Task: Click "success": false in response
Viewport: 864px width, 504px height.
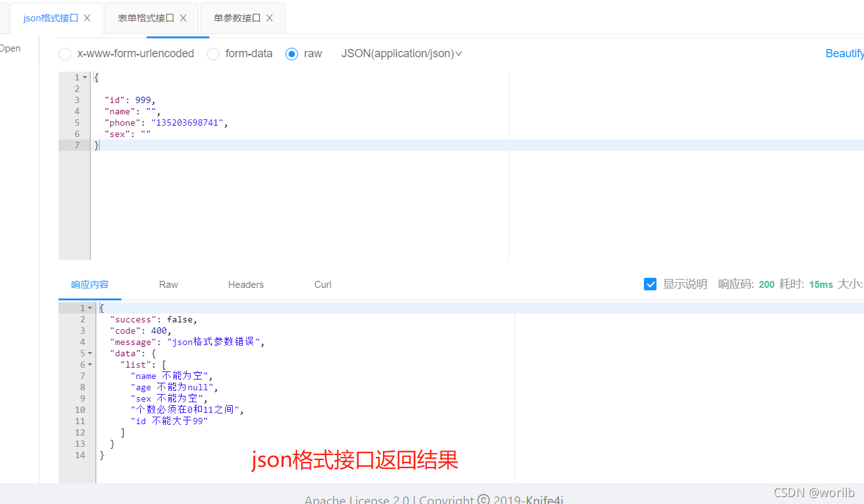Action: pyautogui.click(x=153, y=319)
